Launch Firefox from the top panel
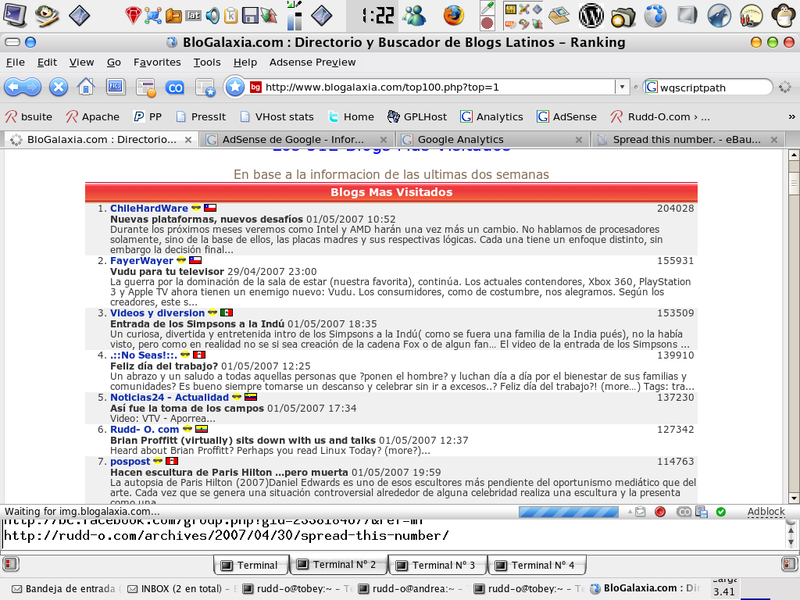 tap(454, 15)
